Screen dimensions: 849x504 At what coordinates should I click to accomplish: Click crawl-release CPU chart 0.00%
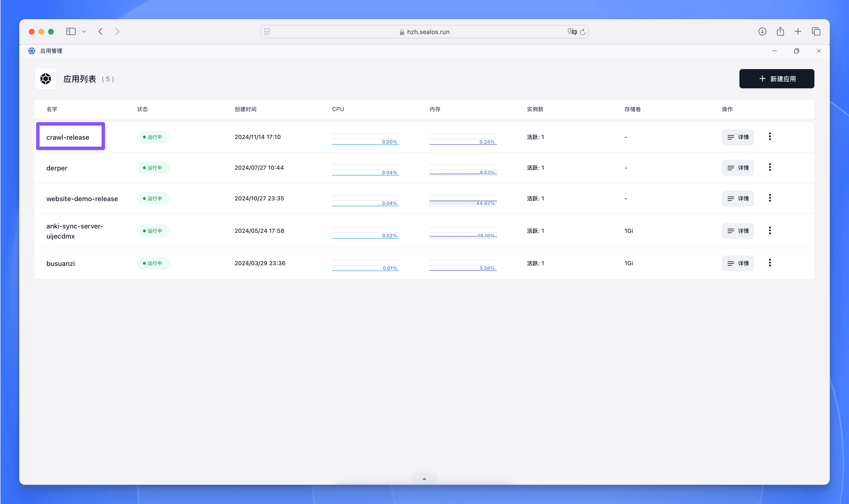(x=365, y=139)
